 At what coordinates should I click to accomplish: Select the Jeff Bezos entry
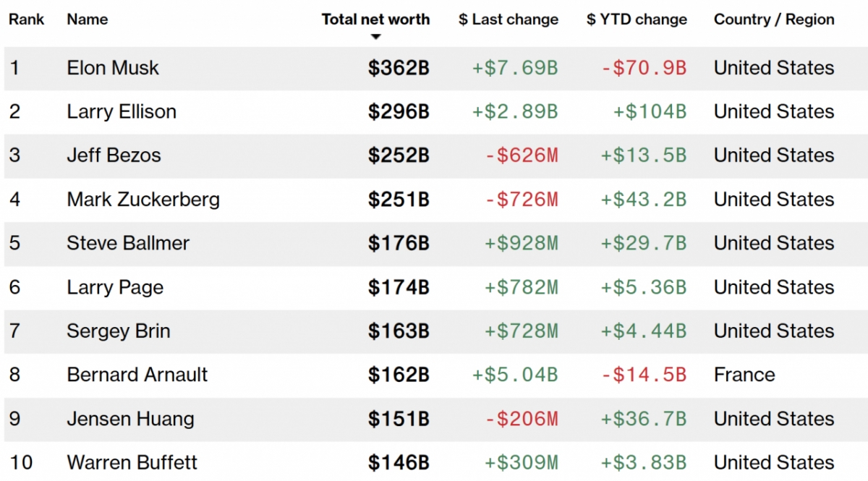[x=114, y=156]
